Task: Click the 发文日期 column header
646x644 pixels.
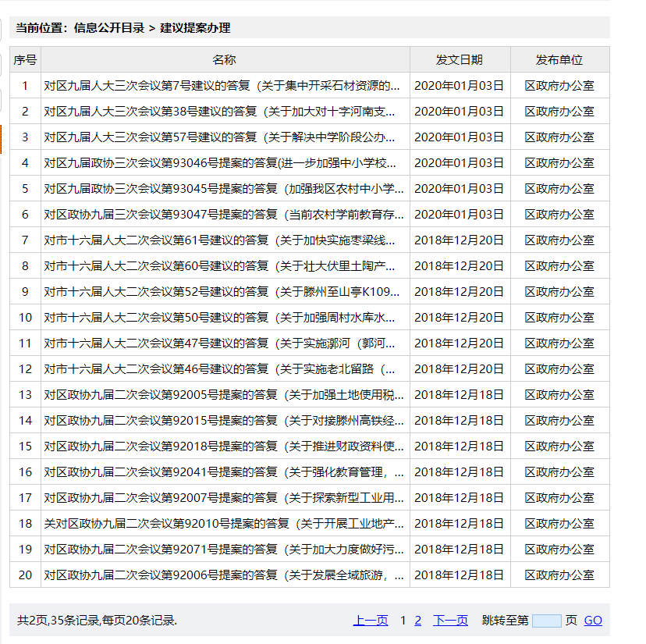Action: (460, 60)
